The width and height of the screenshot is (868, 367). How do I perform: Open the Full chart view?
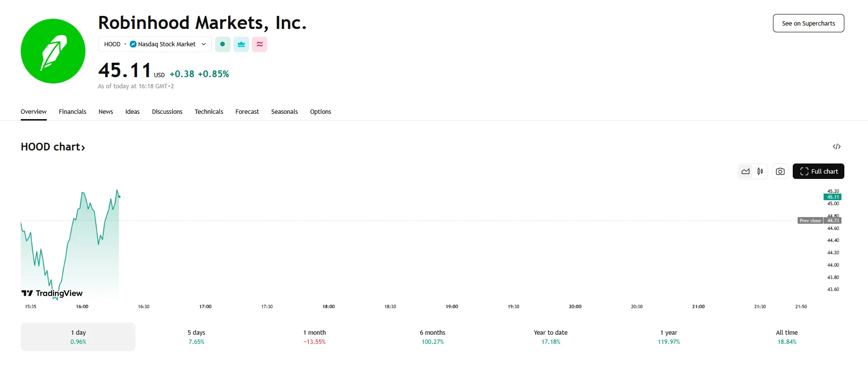[x=818, y=171]
